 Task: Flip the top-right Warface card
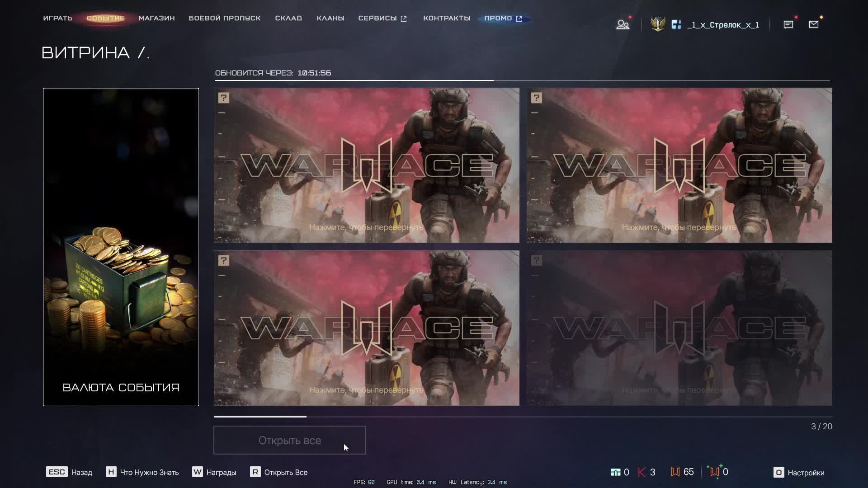tap(679, 165)
